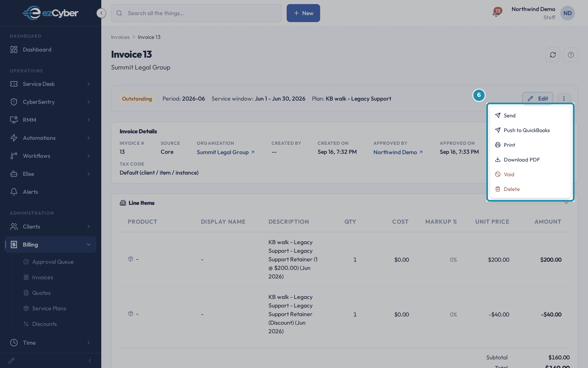Image resolution: width=588 pixels, height=368 pixels.
Task: Expand the Time submenu chevron
Action: pyautogui.click(x=89, y=343)
